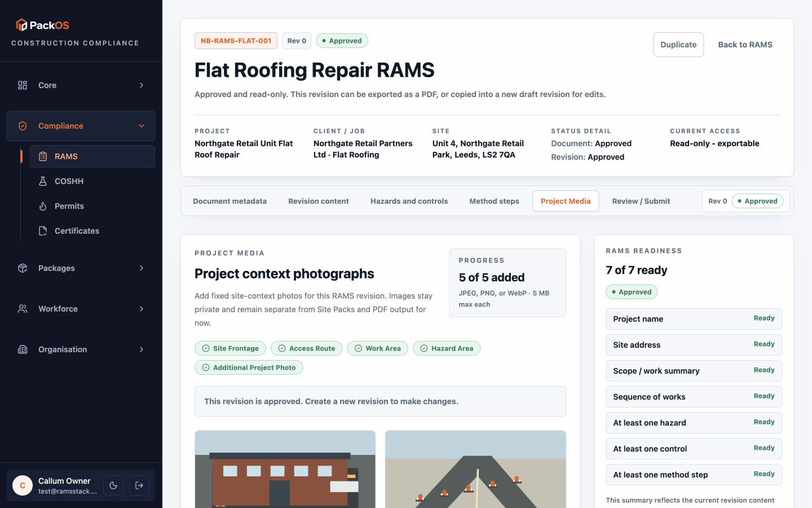Click the At least one hazard row
The width and height of the screenshot is (812, 508).
[x=694, y=423]
